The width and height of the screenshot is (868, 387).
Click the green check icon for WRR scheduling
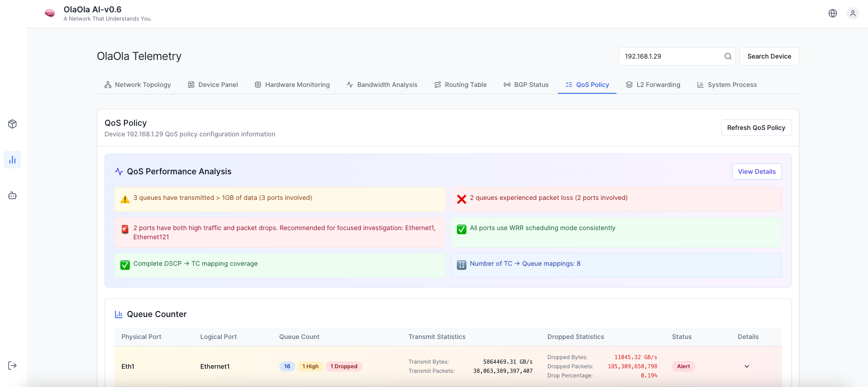pos(461,229)
